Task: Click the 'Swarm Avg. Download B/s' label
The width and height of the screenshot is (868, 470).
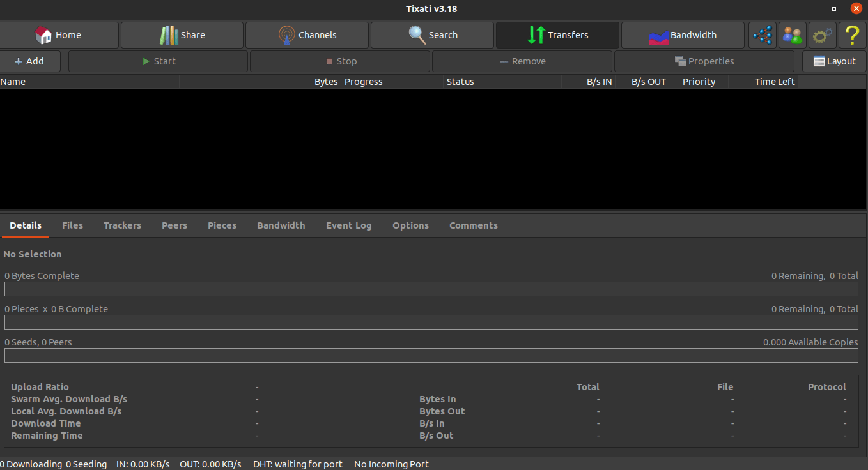Action: [69, 399]
